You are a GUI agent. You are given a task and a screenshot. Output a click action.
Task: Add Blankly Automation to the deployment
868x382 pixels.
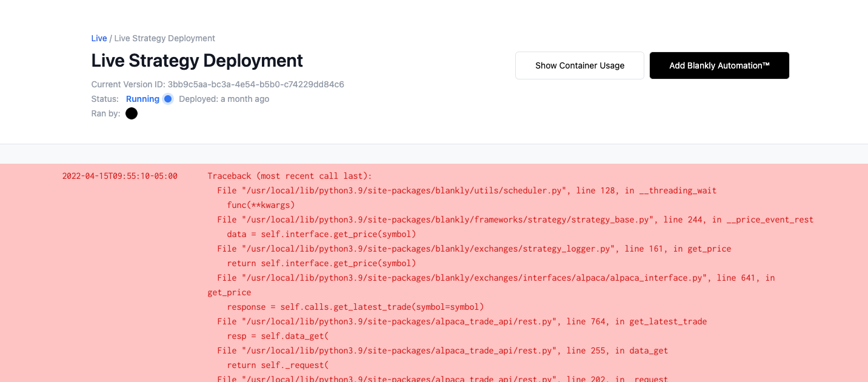point(719,65)
